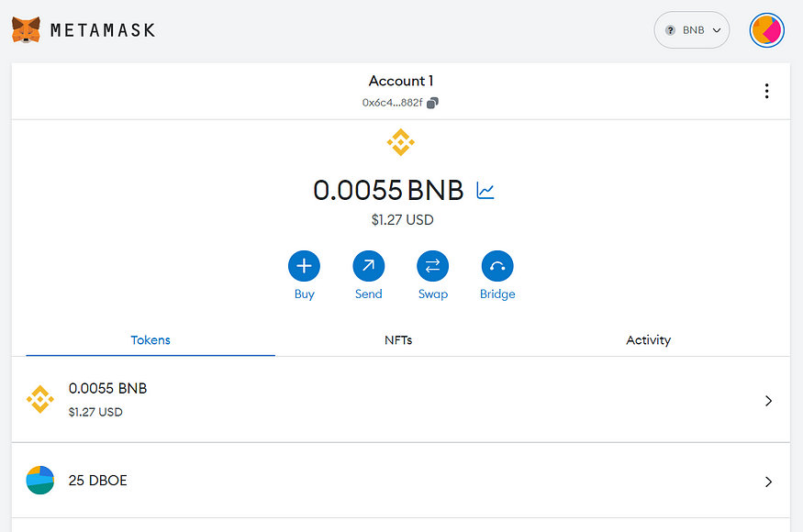This screenshot has height=532, width=803.
Task: Click the Swap label
Action: pos(433,294)
